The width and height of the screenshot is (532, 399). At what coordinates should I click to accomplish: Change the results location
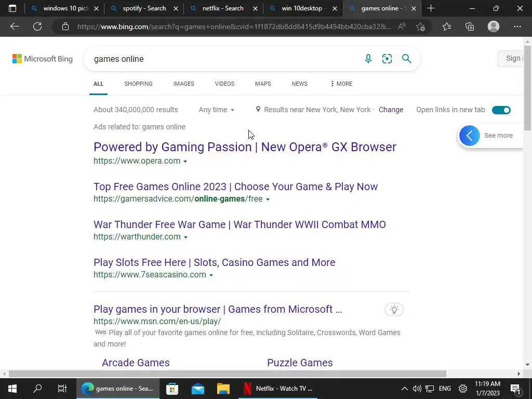pos(391,110)
